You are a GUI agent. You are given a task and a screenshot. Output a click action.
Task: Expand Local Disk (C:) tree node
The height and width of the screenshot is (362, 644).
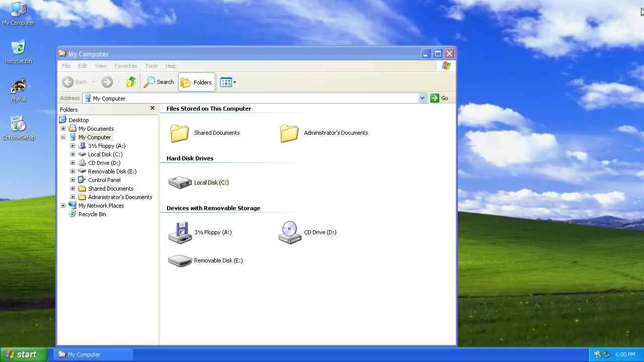[x=72, y=154]
